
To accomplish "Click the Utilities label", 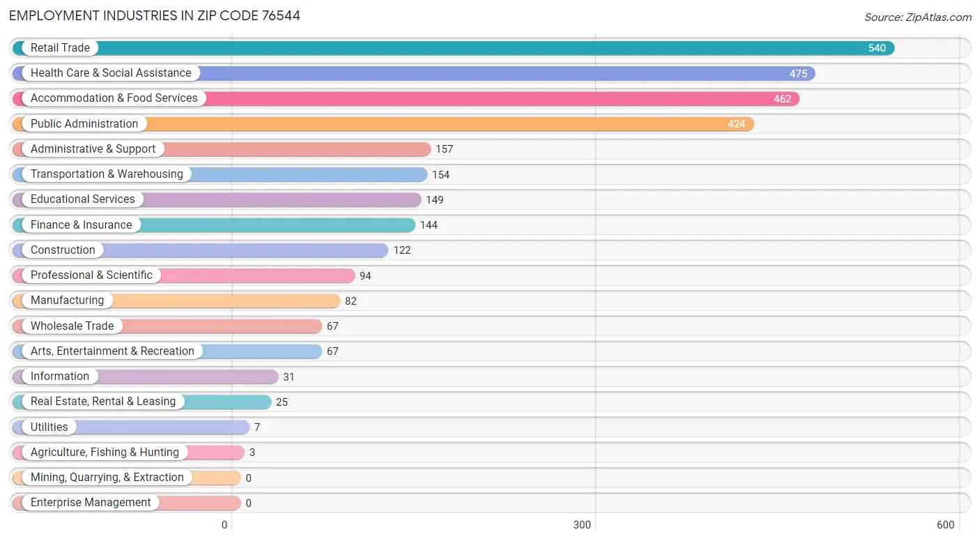I will pos(49,427).
